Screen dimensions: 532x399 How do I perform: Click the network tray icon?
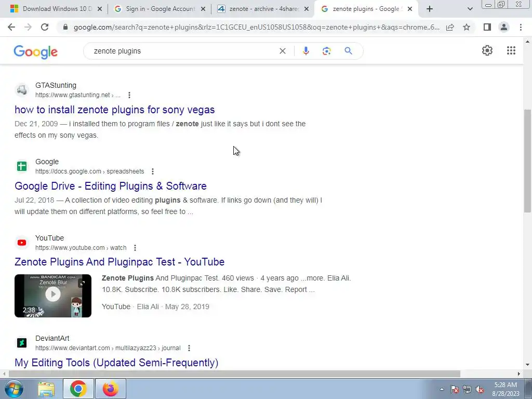click(467, 390)
